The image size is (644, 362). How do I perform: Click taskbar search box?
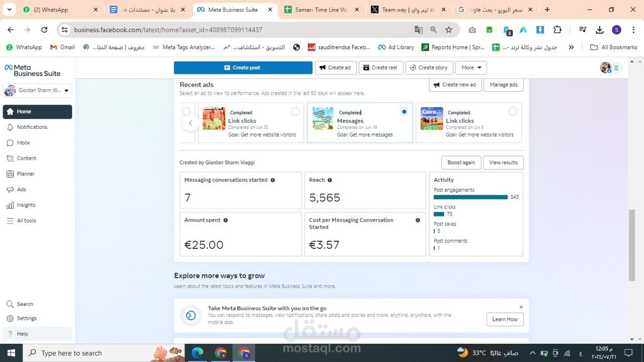104,353
